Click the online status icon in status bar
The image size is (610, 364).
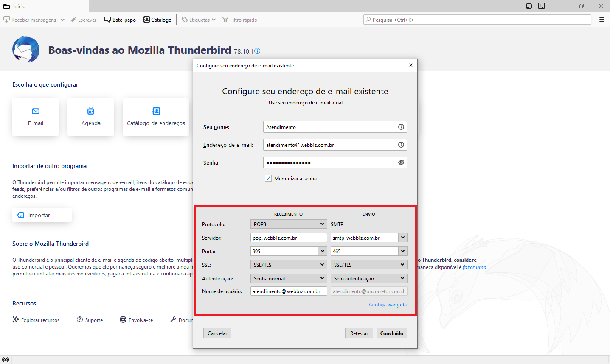6,360
